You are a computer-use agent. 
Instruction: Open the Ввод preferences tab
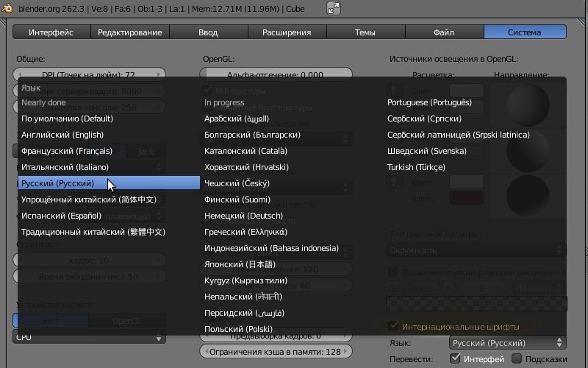point(208,32)
